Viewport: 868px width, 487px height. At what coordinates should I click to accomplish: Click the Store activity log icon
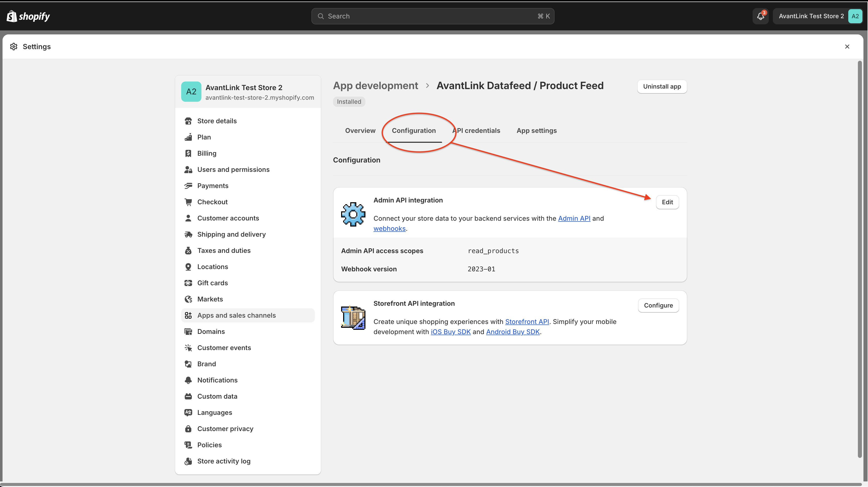[x=188, y=461]
